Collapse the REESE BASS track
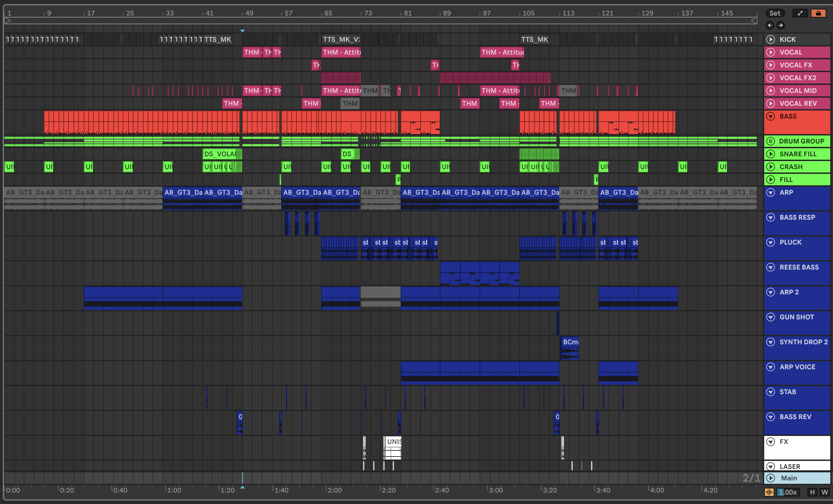The image size is (833, 504). click(771, 267)
